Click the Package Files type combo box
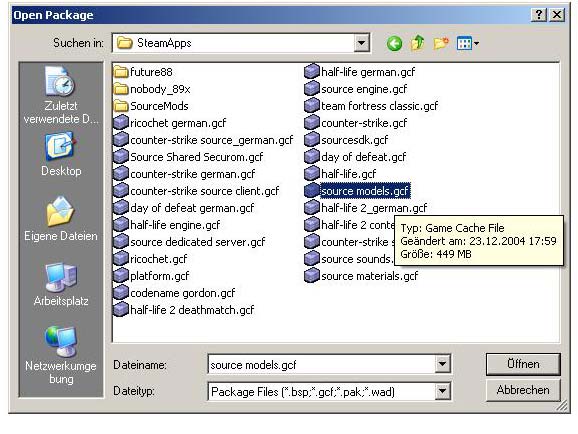 point(329,391)
